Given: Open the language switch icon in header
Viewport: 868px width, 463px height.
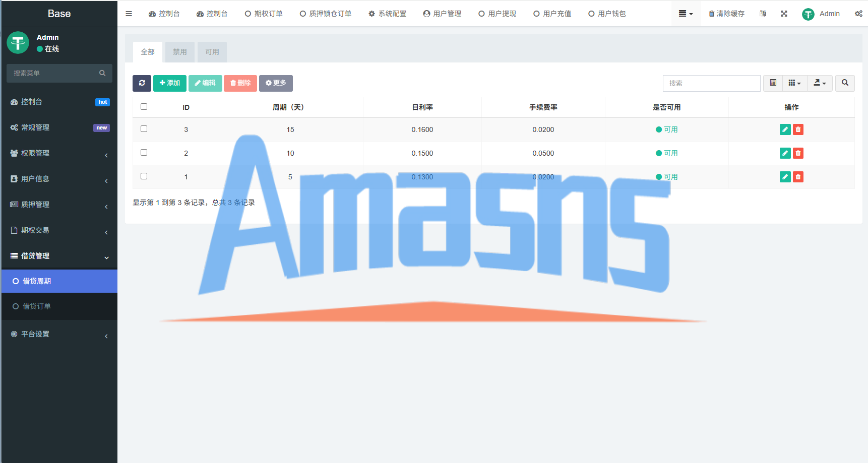Looking at the screenshot, I should point(763,14).
